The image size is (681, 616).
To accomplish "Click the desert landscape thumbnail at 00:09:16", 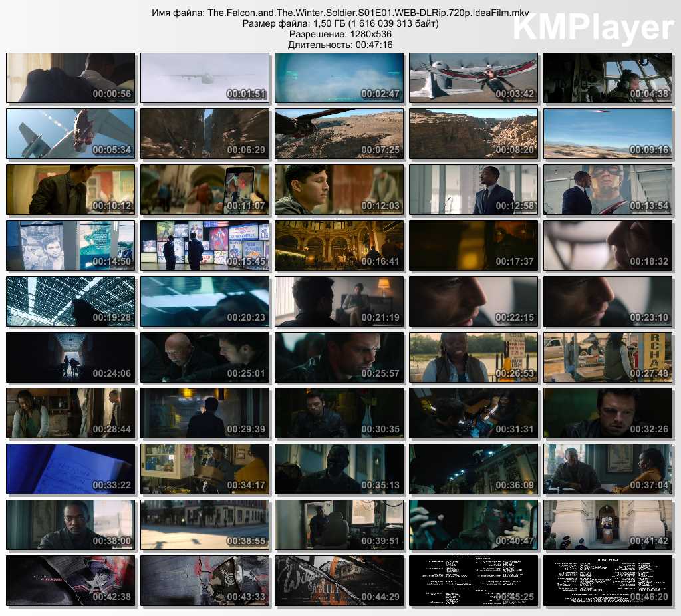I will [608, 134].
